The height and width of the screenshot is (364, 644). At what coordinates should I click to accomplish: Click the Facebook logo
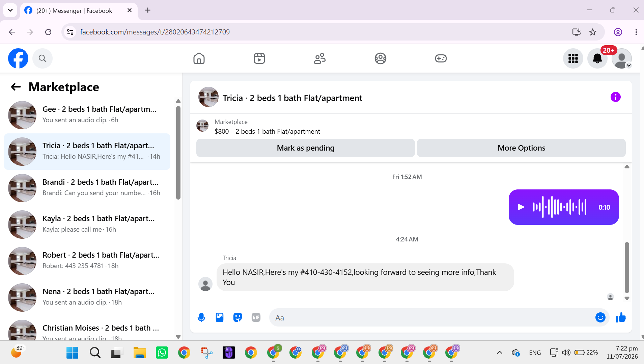[x=18, y=58]
